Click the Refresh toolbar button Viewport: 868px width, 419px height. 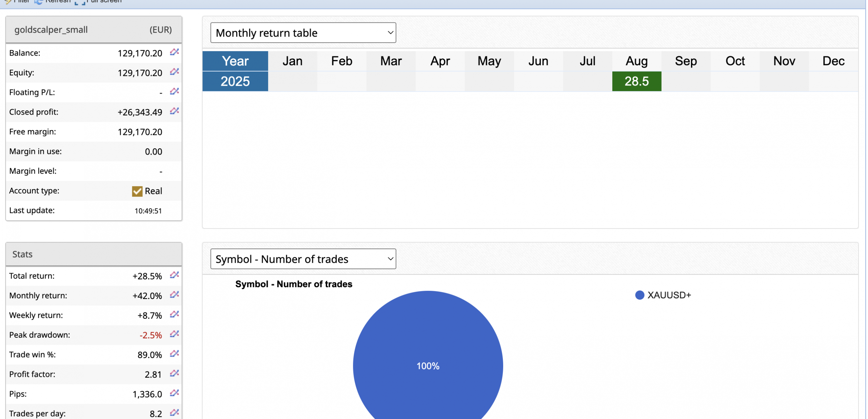pyautogui.click(x=54, y=1)
